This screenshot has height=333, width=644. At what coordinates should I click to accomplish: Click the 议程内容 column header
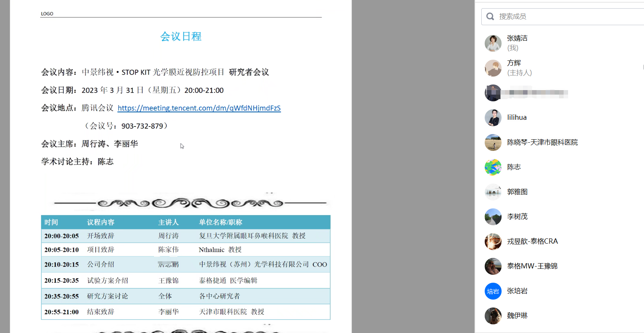(x=101, y=222)
